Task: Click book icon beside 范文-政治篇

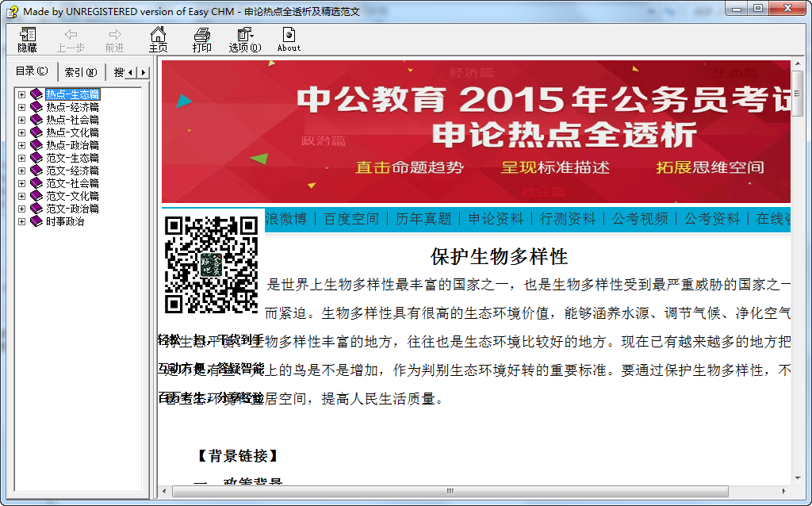Action: (x=36, y=209)
